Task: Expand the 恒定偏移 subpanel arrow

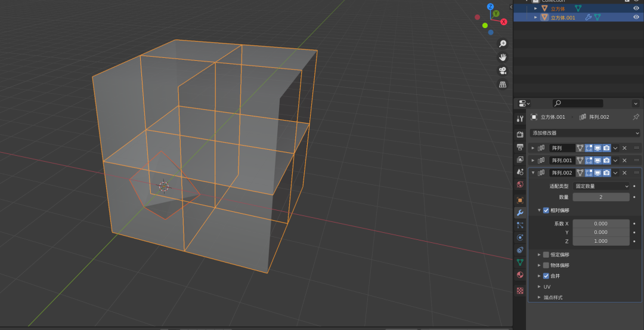Action: (539, 254)
